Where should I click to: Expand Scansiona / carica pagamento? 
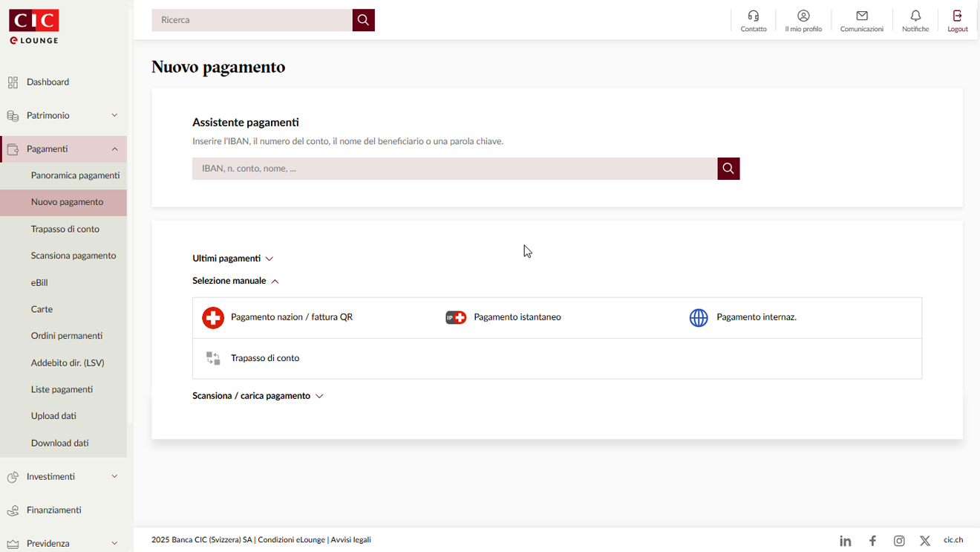pos(258,395)
